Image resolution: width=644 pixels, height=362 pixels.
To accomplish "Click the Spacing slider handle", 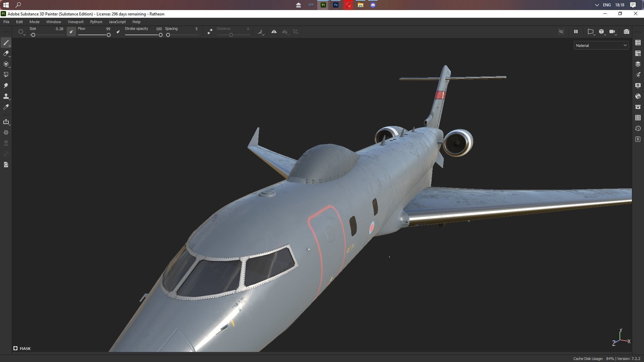I will tap(168, 35).
